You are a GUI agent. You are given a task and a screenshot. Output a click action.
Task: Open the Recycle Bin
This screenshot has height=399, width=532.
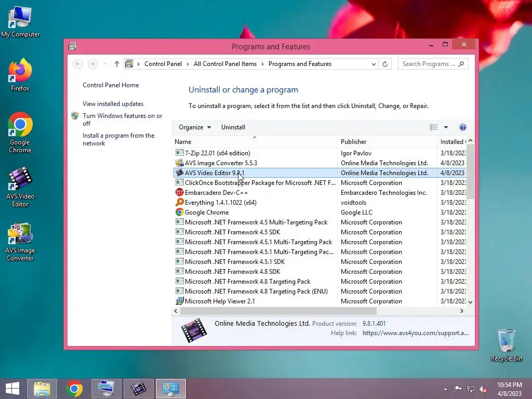click(x=506, y=345)
